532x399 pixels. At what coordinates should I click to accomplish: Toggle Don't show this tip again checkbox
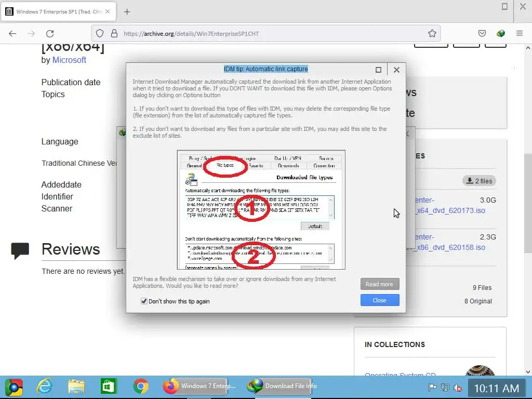(x=144, y=301)
